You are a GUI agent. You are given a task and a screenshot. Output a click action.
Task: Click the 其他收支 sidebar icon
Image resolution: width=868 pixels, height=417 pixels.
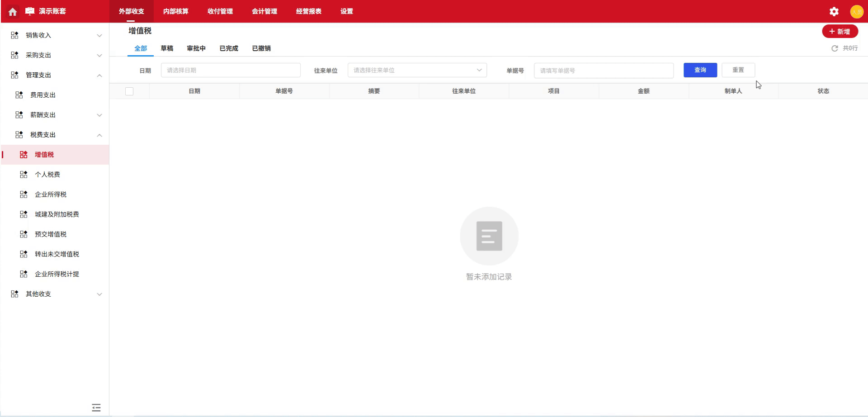(14, 294)
